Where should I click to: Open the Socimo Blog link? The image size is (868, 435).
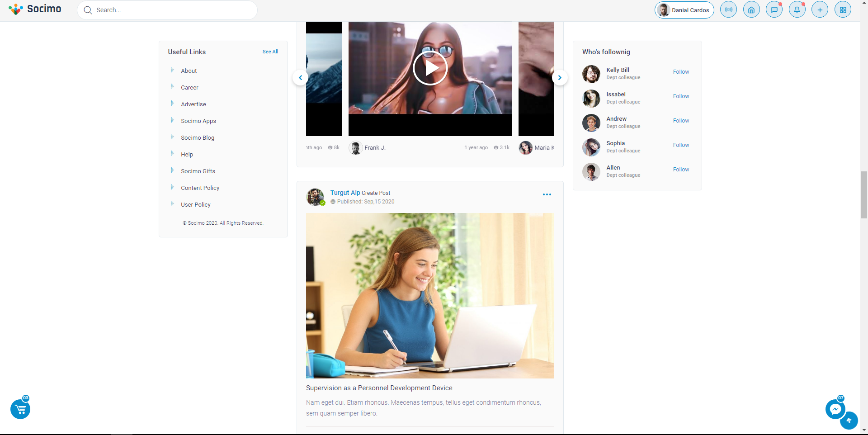pyautogui.click(x=198, y=138)
